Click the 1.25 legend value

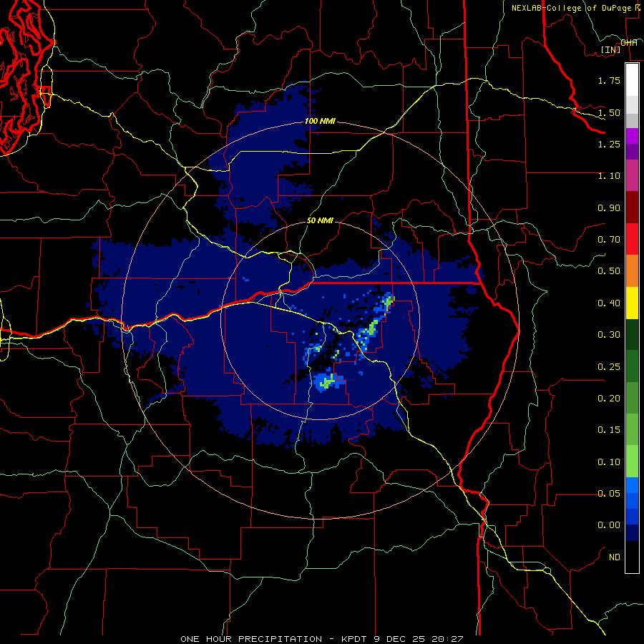(609, 144)
